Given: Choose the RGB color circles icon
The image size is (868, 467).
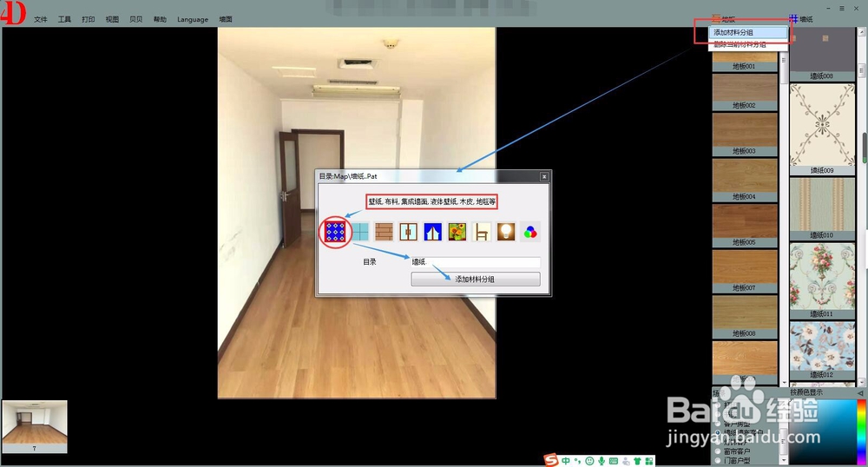Looking at the screenshot, I should [x=530, y=232].
